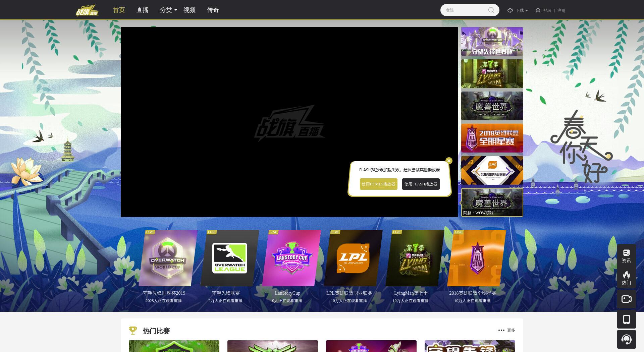Open the Overwatch League live card
The height and width of the screenshot is (352, 644).
coord(230,258)
